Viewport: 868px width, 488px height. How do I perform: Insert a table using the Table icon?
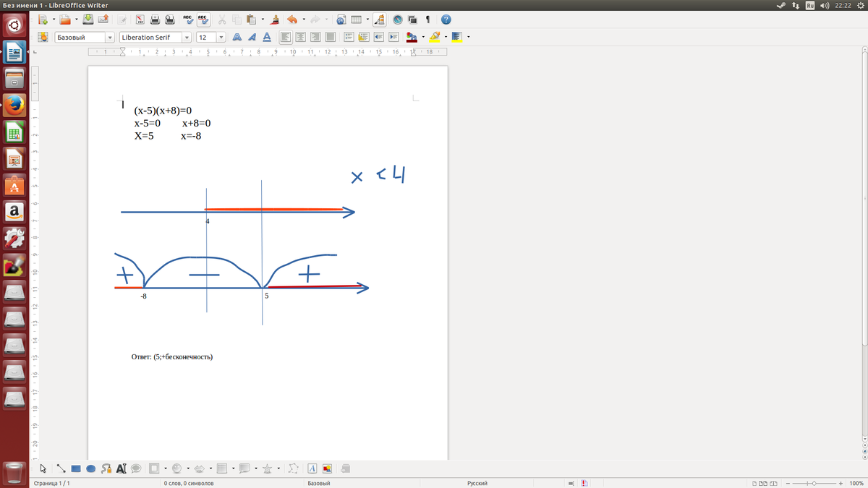point(356,20)
